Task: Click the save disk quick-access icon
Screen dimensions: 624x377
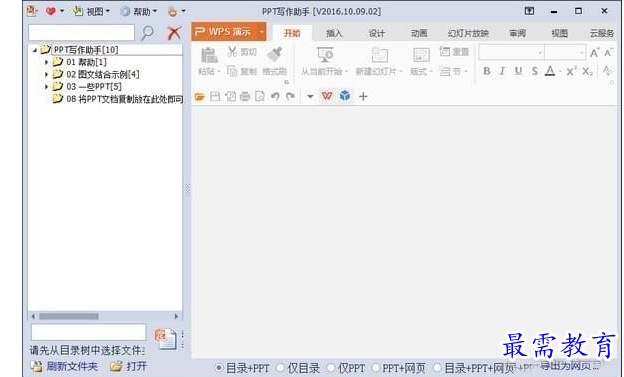Action: click(x=215, y=96)
